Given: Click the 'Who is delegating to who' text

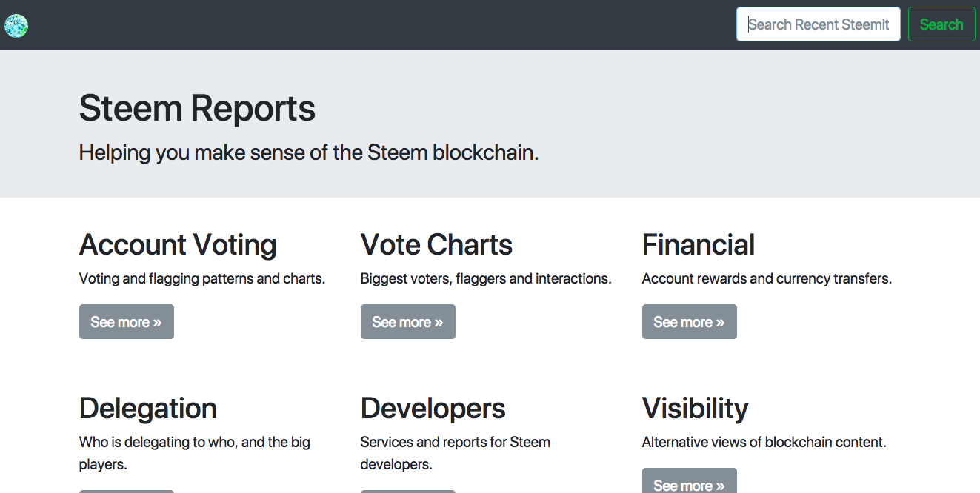Looking at the screenshot, I should pos(194,443).
